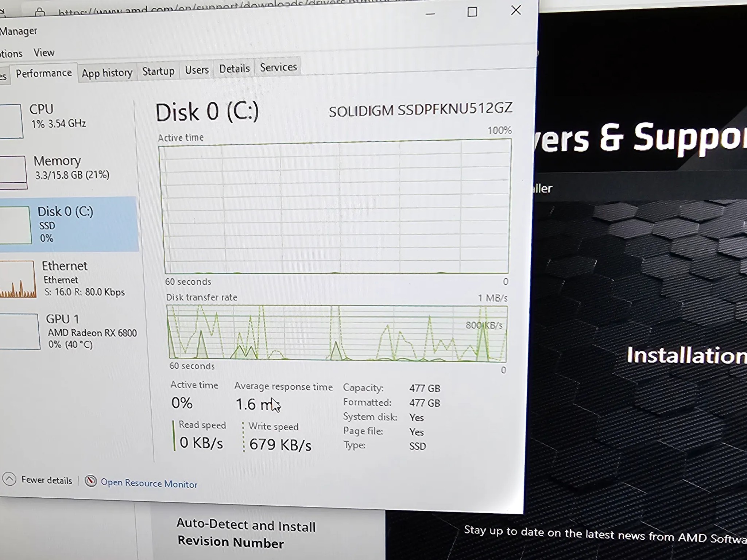Click the Fewer details arrow icon
The height and width of the screenshot is (560, 747).
[9, 479]
